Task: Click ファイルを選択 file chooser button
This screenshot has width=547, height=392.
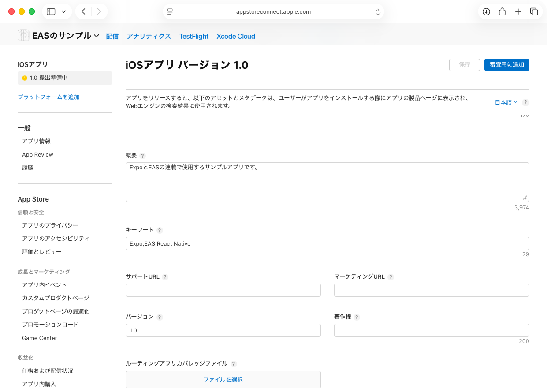Action: (x=223, y=380)
